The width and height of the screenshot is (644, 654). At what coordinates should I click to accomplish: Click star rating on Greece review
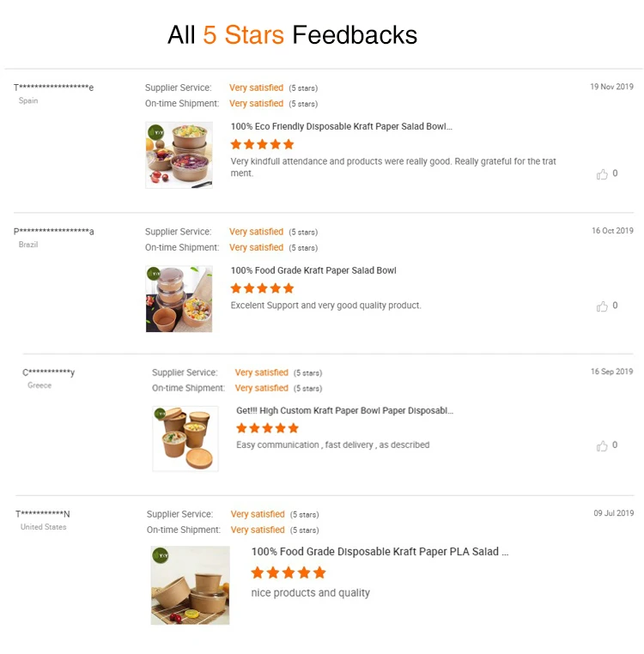point(267,427)
